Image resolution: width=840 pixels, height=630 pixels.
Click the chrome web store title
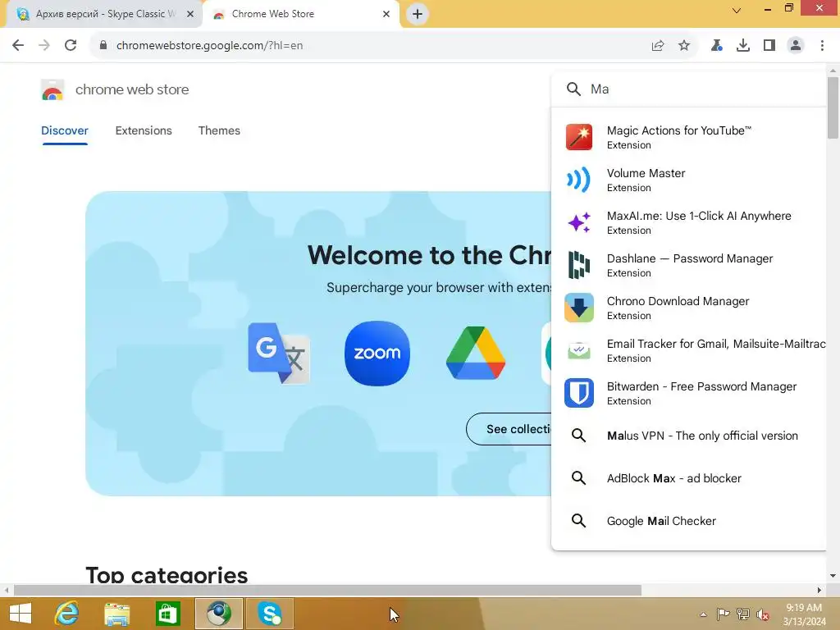point(132,89)
